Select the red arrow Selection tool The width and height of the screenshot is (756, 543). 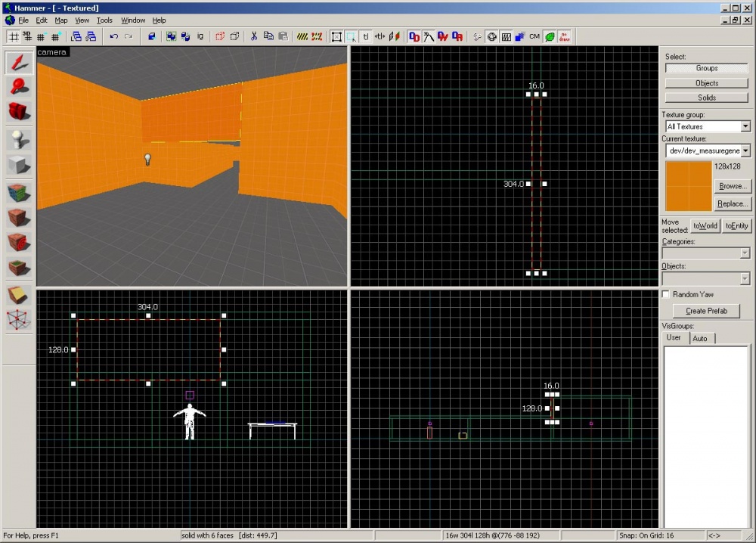click(x=20, y=63)
